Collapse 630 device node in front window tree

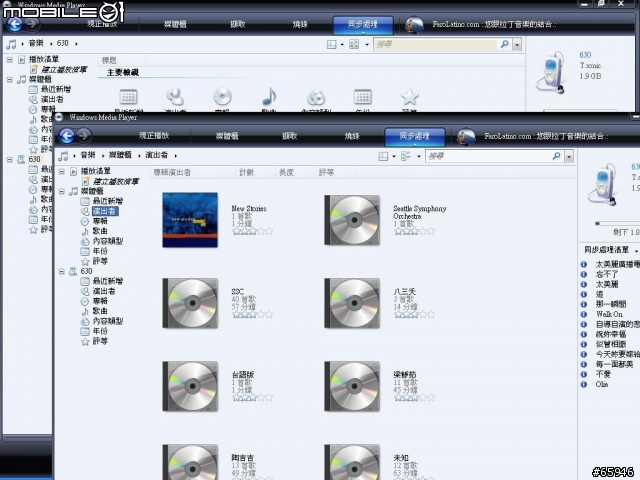[62, 271]
